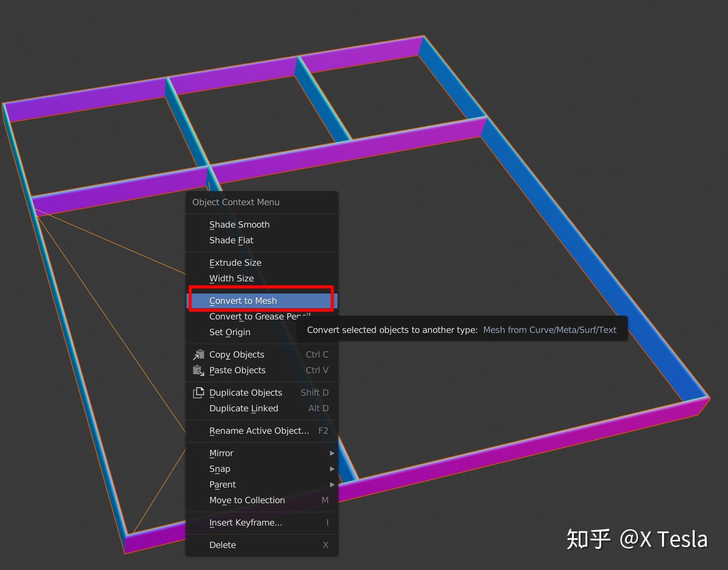Open the Extrude Size option
The width and height of the screenshot is (728, 570).
235,263
